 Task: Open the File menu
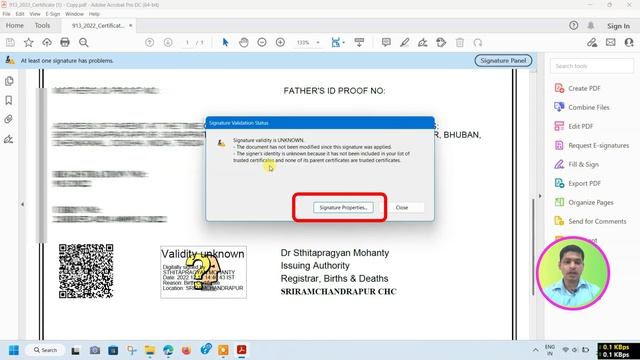7,14
